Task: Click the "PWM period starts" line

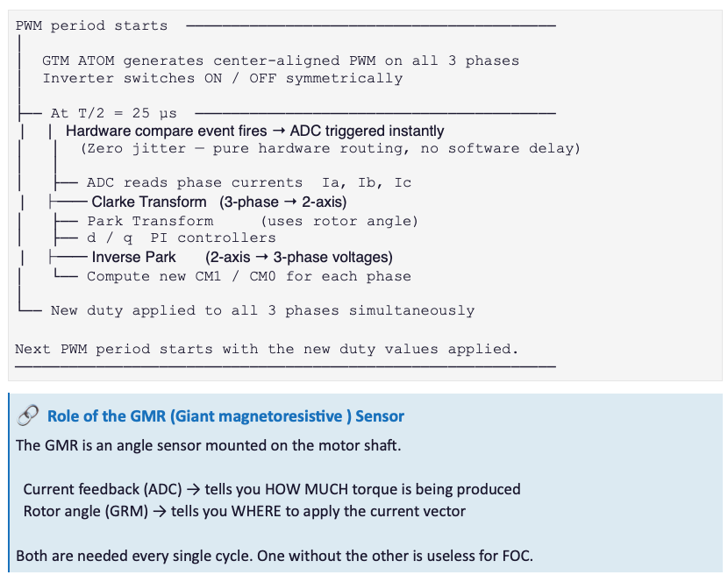Action: (x=91, y=25)
